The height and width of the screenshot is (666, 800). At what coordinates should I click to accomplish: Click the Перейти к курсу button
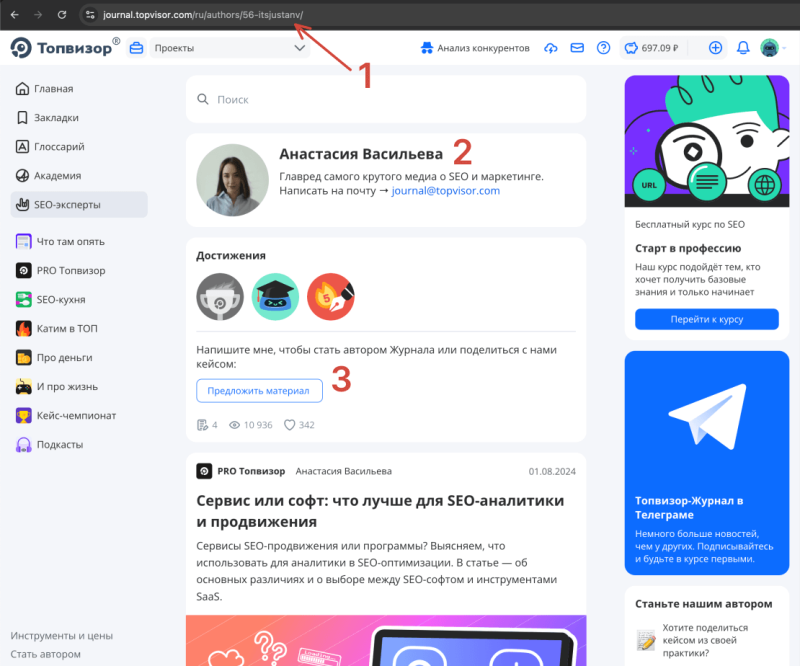click(x=706, y=319)
